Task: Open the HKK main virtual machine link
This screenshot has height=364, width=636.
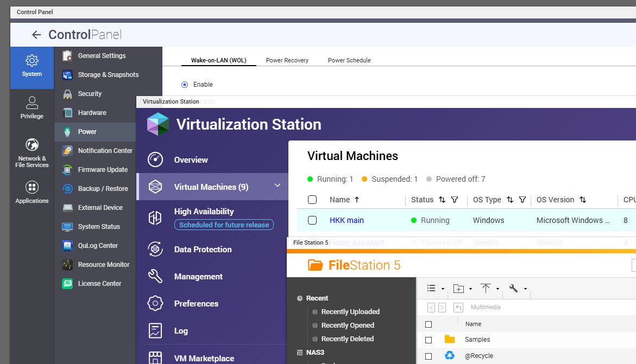Action: point(347,220)
